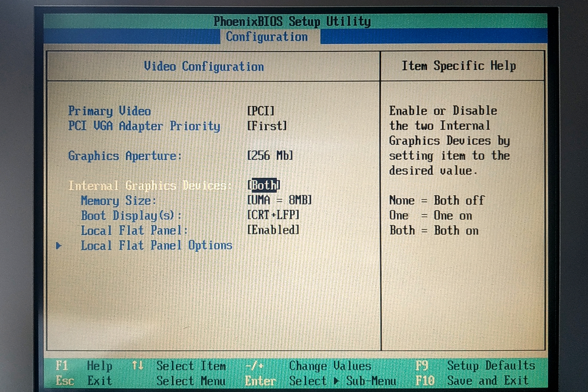Open the Primary Video PCI value selector
This screenshot has width=588, height=392.
coord(261,111)
